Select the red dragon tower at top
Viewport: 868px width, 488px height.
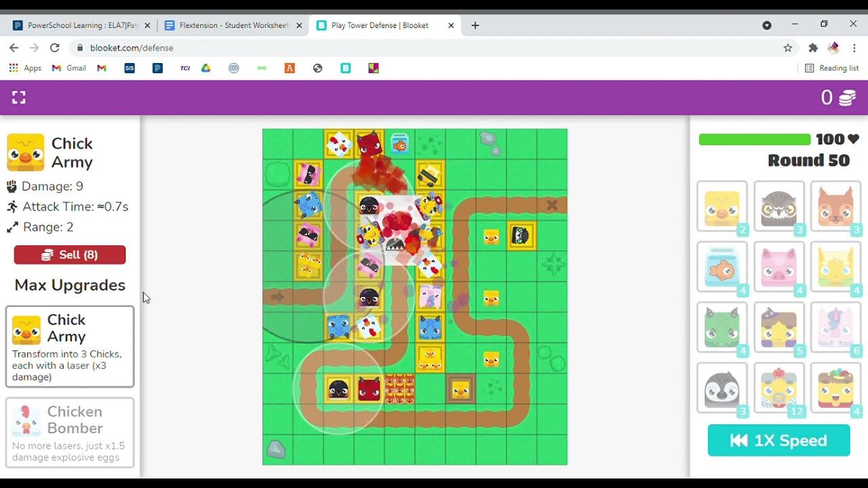click(369, 144)
